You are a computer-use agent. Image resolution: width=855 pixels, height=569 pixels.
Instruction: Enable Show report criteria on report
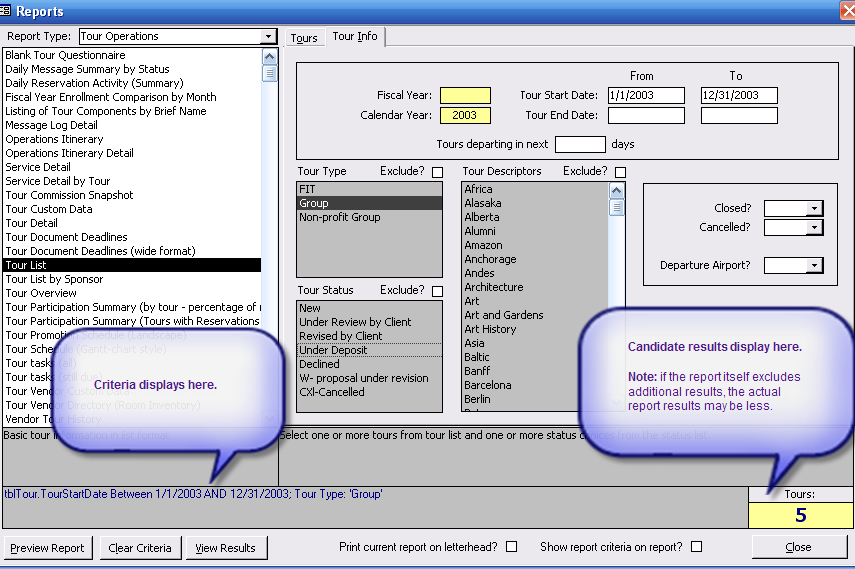[x=697, y=547]
